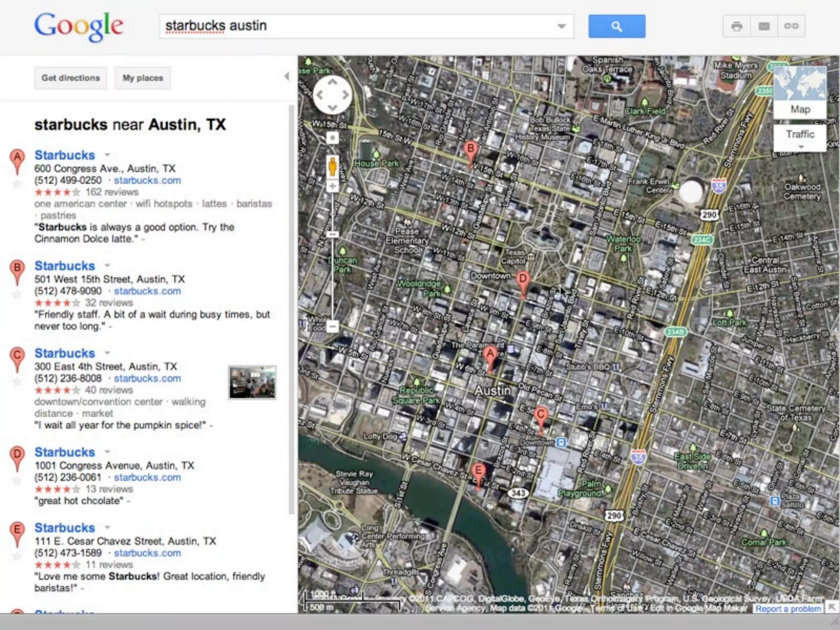Click the zoom in plus button

(332, 187)
